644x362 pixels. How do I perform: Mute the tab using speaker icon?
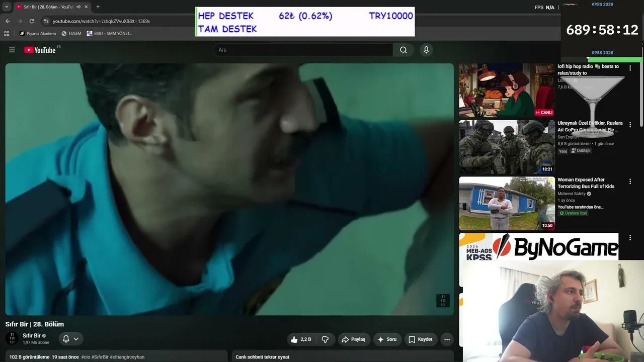tap(78, 7)
